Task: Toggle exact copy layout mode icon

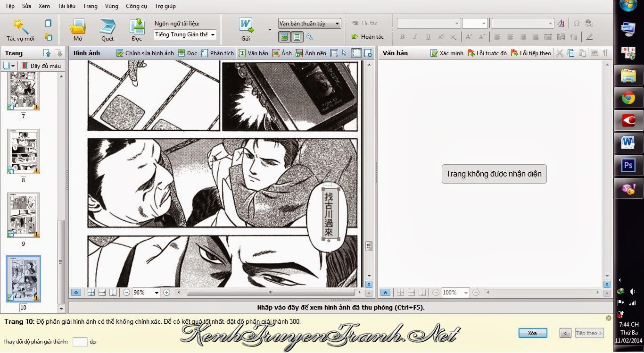Action: [x=284, y=36]
